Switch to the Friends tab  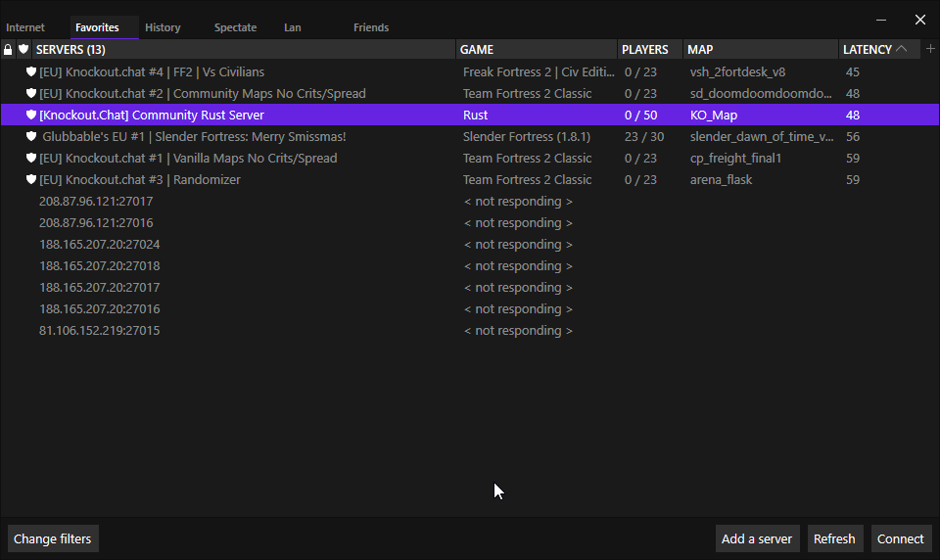click(x=371, y=27)
